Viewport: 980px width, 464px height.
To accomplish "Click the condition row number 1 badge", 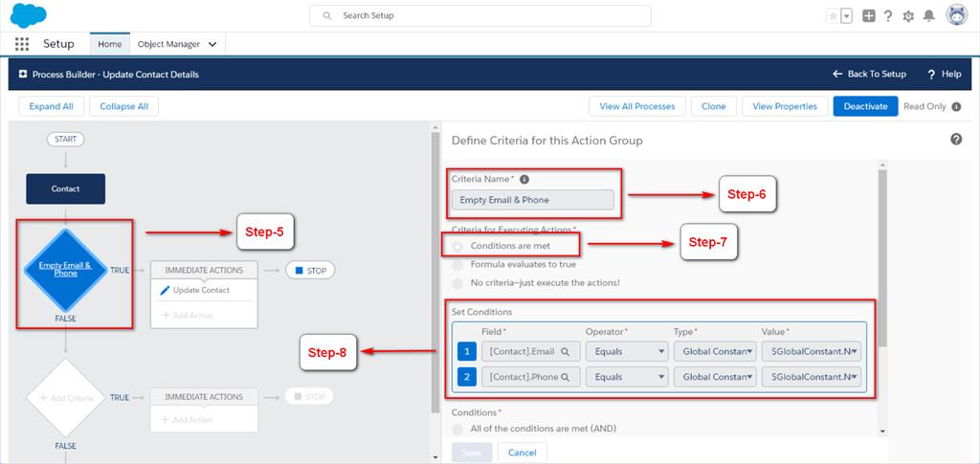I will point(467,352).
